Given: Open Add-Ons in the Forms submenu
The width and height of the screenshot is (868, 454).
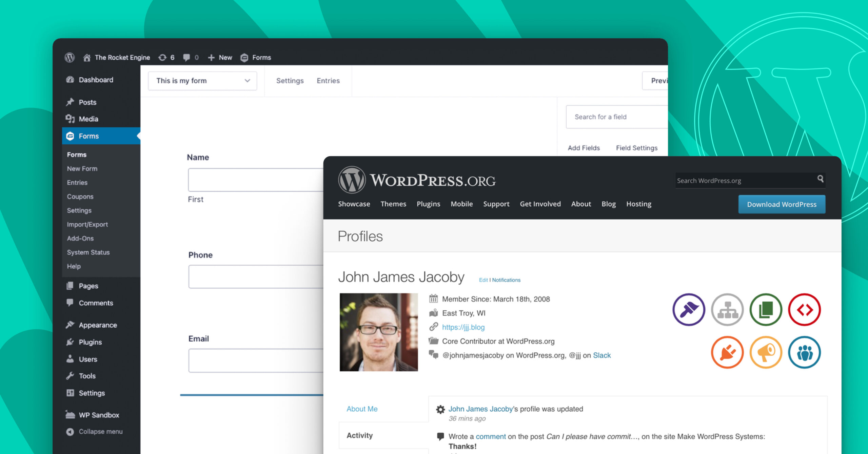Looking at the screenshot, I should tap(80, 238).
